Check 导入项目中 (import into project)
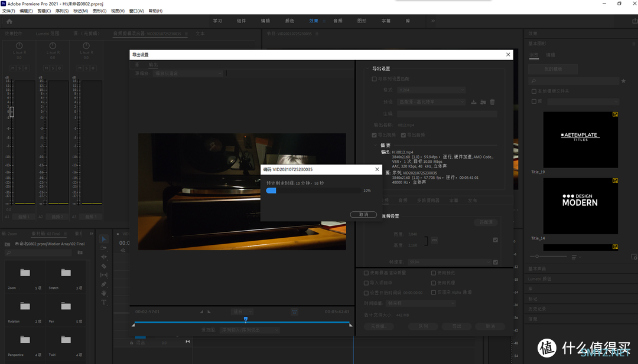Image resolution: width=638 pixels, height=364 pixels. (x=366, y=283)
